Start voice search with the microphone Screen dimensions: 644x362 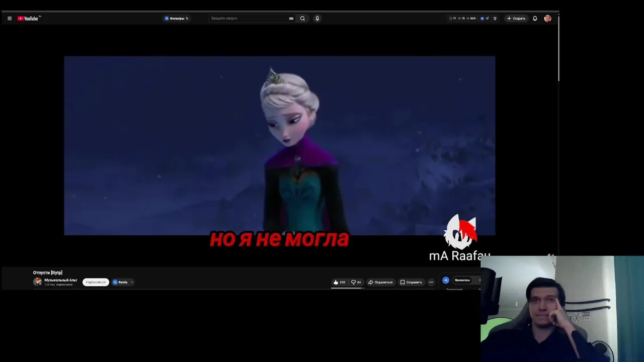pyautogui.click(x=317, y=18)
